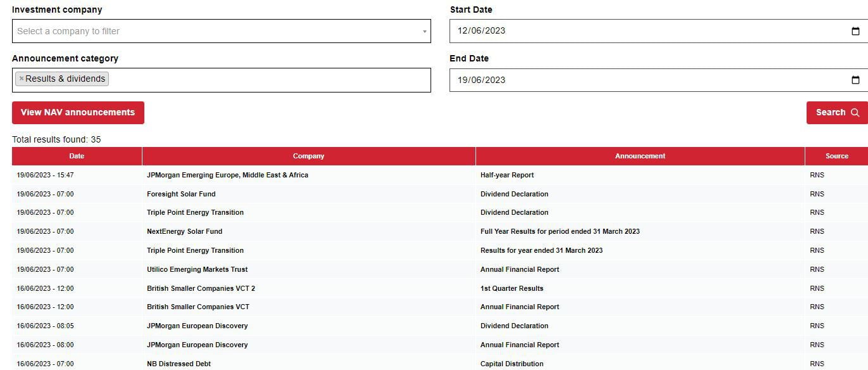The width and height of the screenshot is (868, 370).
Task: Sort by the Source column header
Action: point(836,156)
